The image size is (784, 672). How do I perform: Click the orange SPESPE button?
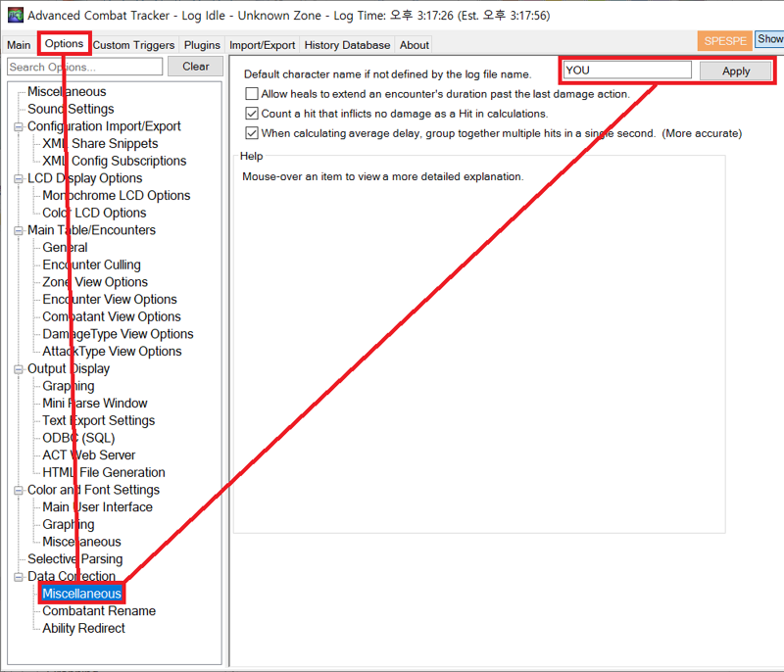[725, 41]
